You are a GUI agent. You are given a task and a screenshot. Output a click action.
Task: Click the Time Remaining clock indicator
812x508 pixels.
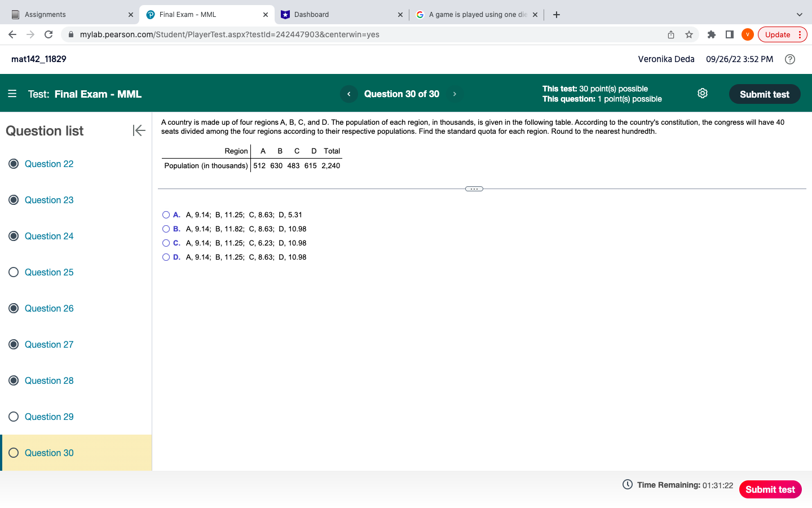coord(626,485)
